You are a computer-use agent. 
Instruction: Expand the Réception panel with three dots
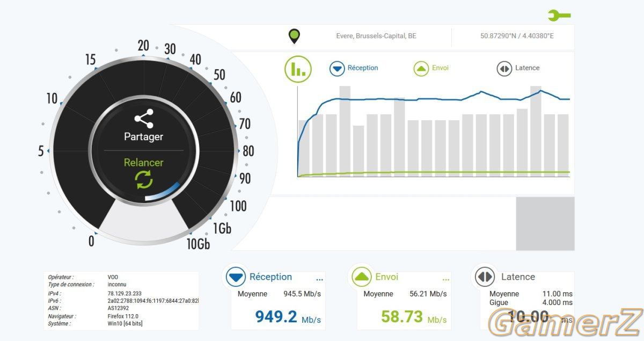click(x=320, y=280)
